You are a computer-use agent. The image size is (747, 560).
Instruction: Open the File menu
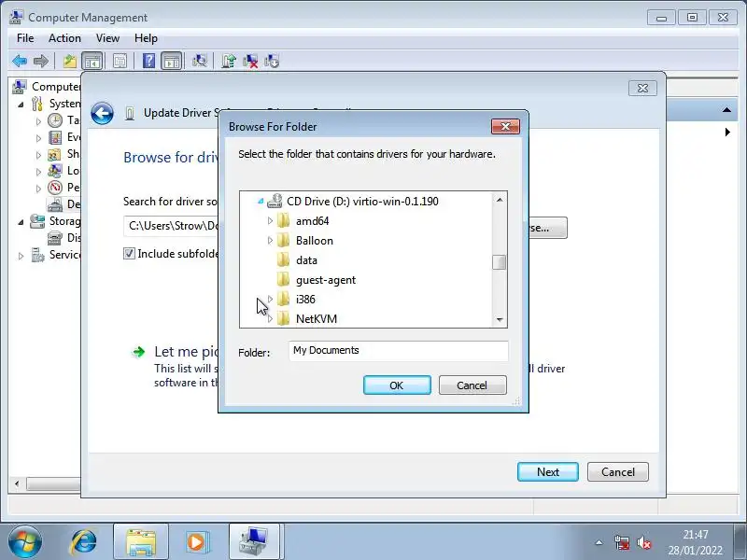pos(25,38)
